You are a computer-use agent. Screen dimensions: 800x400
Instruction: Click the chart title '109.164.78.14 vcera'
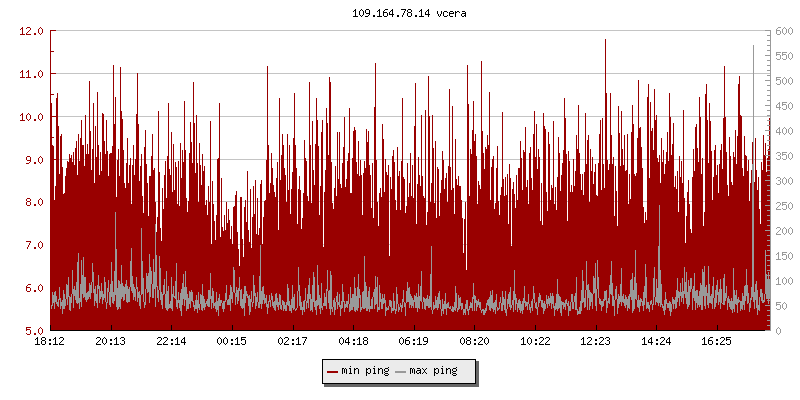tap(400, 13)
